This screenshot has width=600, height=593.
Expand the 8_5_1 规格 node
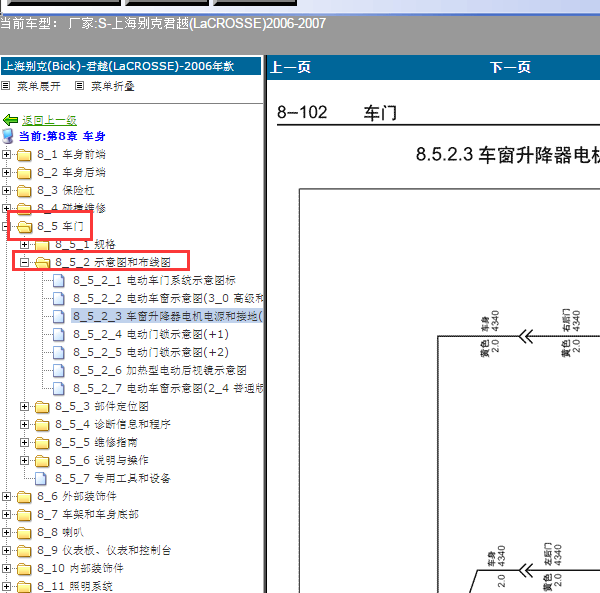24,244
